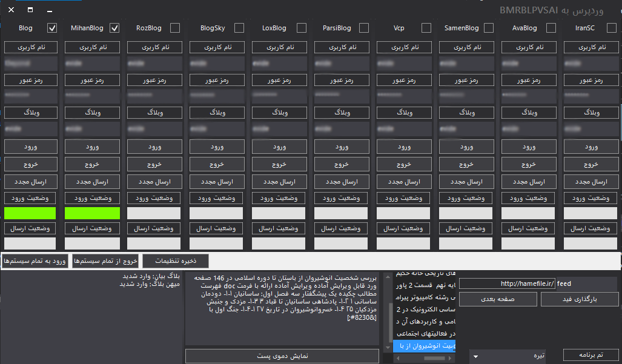The image size is (622, 364).
Task: Click خروج از تمام سیستم‌ها button
Action: 105,261
